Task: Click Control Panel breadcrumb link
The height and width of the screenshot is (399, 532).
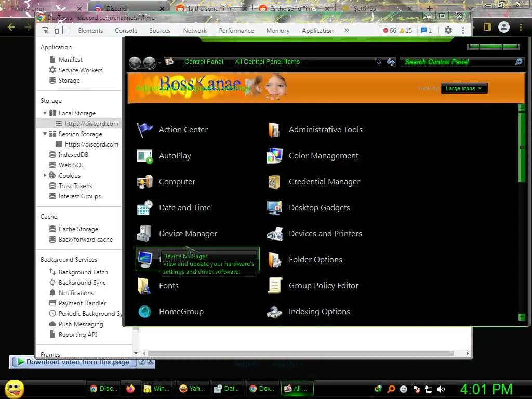Action: pos(204,62)
